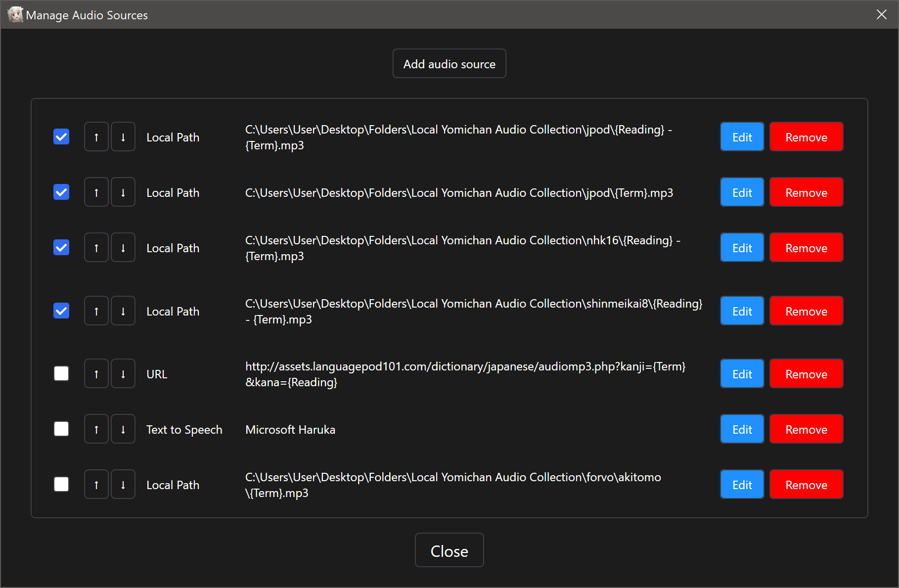Move the Text to Speech source down

coord(123,429)
